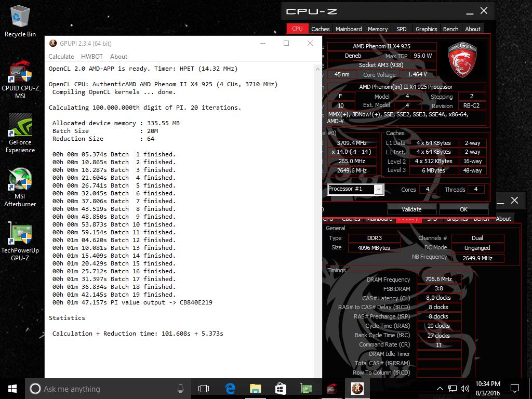Click the PI value output line CB840E219
Image resolution: width=532 pixels, height=399 pixels.
tap(132, 302)
